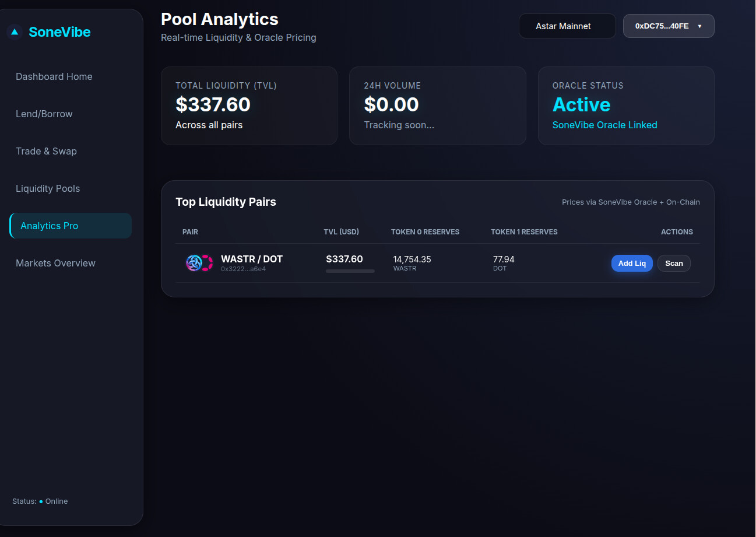756x537 pixels.
Task: Click the Scan button for WASTR / DOT
Action: [x=674, y=263]
